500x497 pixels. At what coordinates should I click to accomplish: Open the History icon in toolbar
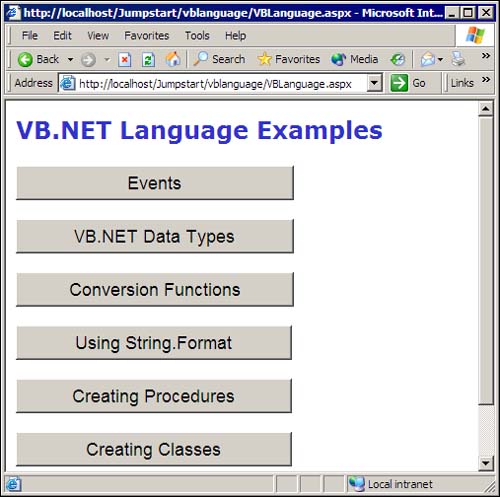click(x=398, y=60)
